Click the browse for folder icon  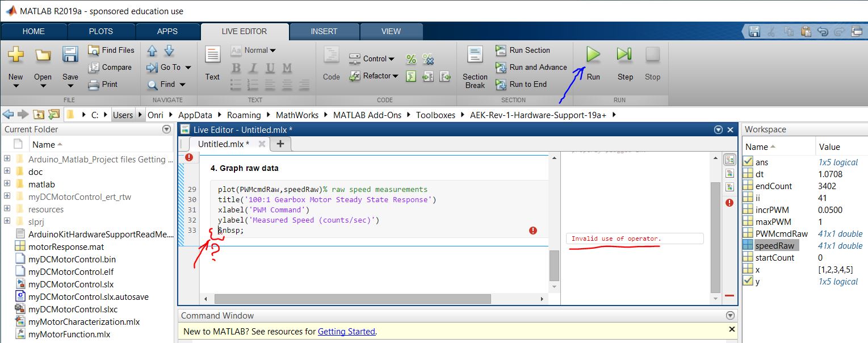54,115
